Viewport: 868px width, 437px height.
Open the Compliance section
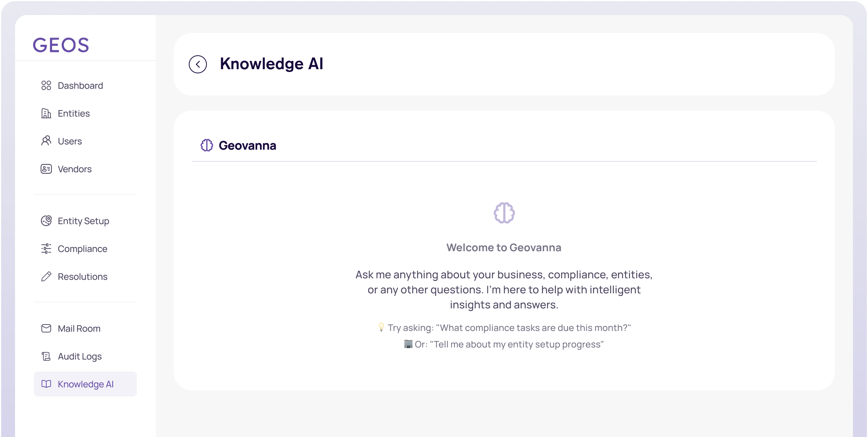[x=82, y=249]
